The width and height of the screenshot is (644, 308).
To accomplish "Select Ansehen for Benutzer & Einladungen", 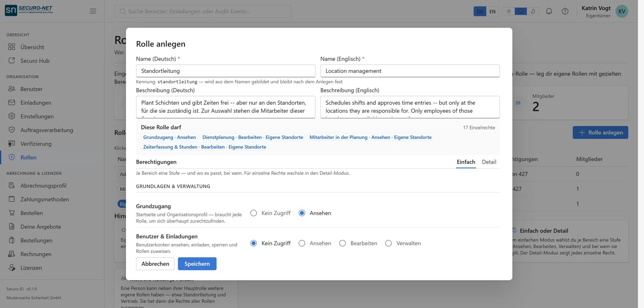I will (x=302, y=243).
